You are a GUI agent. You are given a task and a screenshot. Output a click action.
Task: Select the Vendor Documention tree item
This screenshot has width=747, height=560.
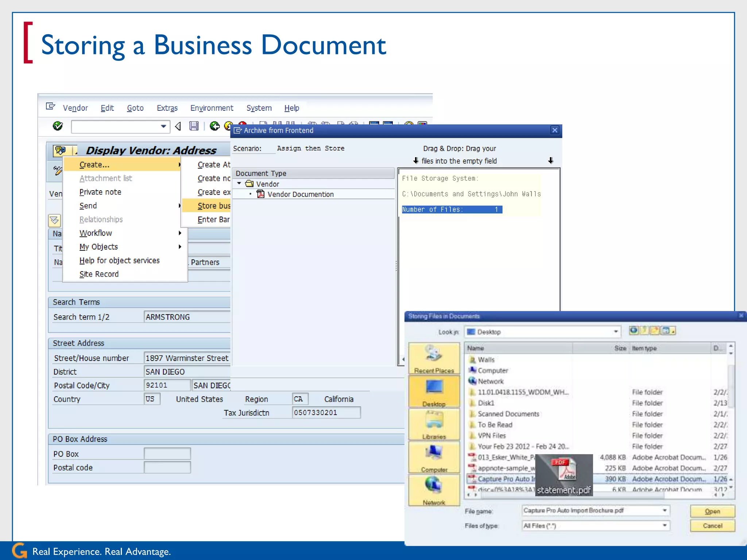click(x=301, y=194)
